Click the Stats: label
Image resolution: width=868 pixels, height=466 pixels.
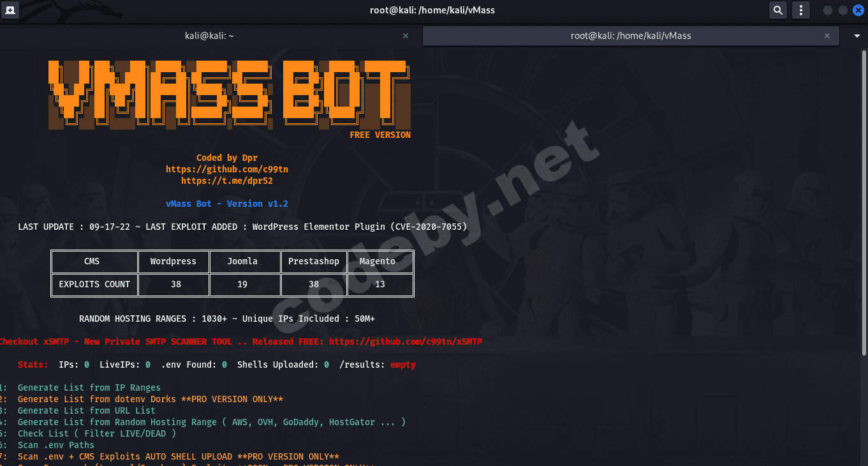[33, 365]
